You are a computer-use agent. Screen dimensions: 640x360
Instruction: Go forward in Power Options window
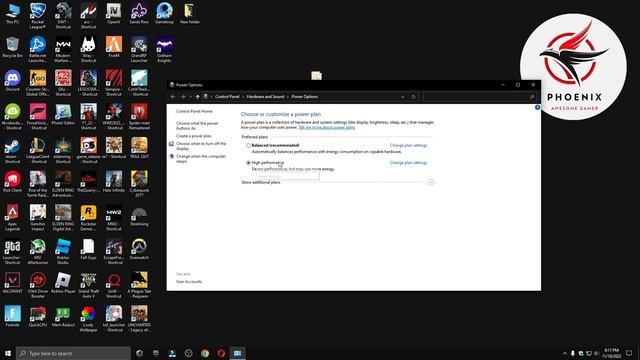(x=183, y=97)
